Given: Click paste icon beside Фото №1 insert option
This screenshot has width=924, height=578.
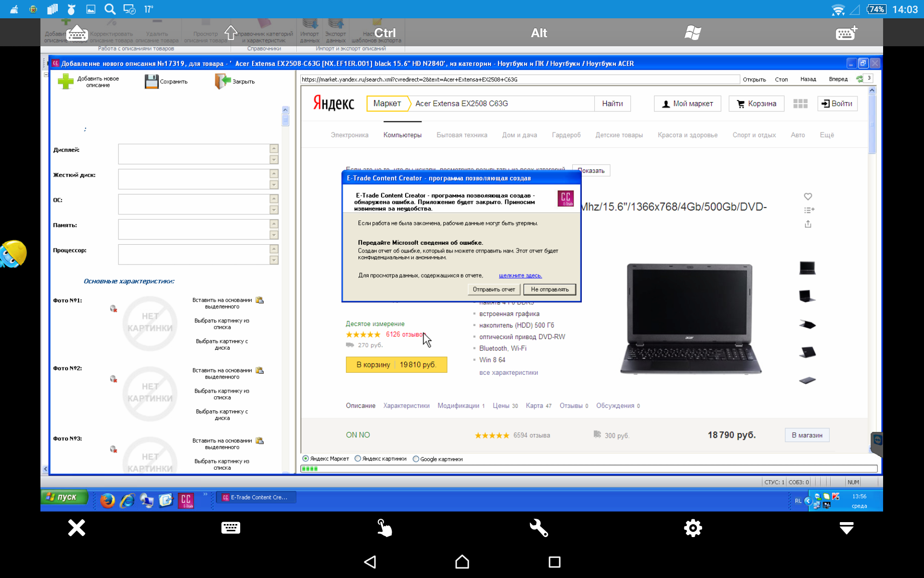Looking at the screenshot, I should pos(260,300).
